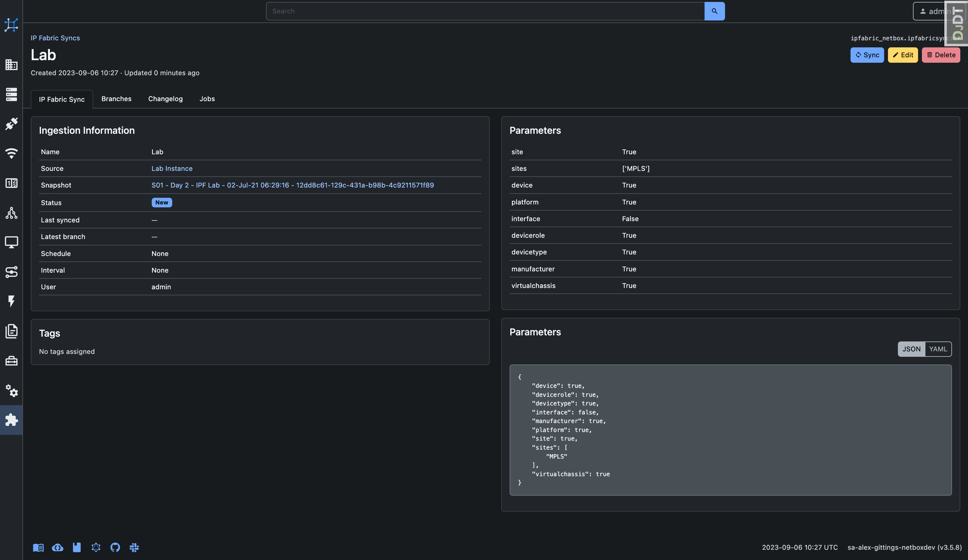The image size is (968, 560).
Task: Switch parameters view to JSON
Action: point(911,349)
